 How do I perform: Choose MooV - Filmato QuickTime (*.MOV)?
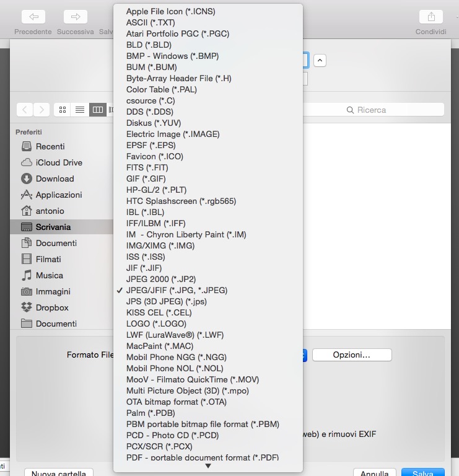click(x=208, y=379)
